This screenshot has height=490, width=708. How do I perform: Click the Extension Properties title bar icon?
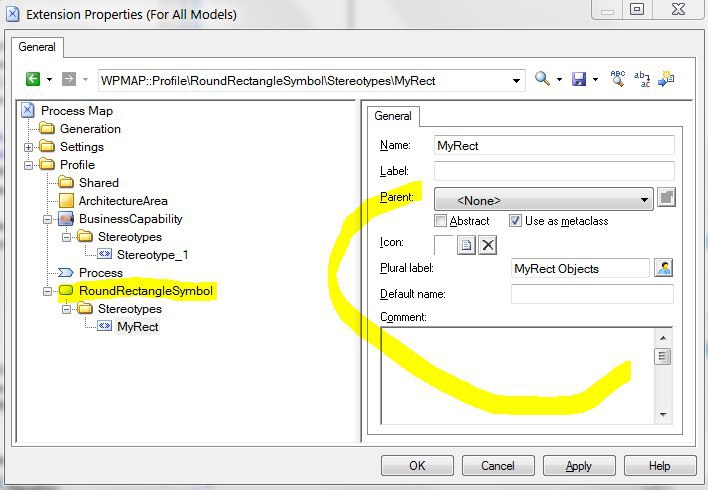[x=13, y=14]
